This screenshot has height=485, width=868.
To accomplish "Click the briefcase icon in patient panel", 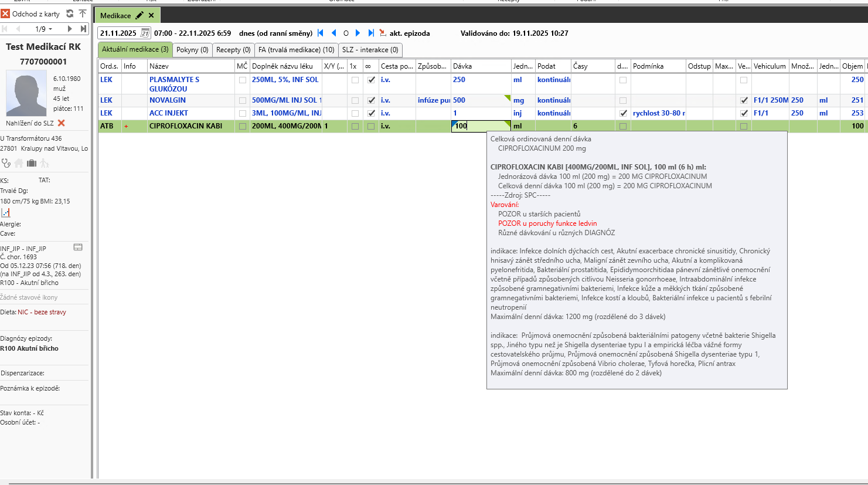I will click(x=32, y=163).
